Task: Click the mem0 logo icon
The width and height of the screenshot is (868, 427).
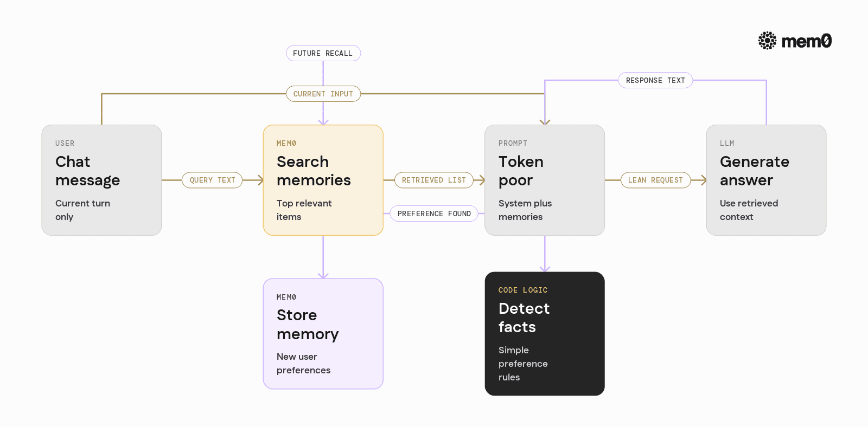Action: (767, 41)
